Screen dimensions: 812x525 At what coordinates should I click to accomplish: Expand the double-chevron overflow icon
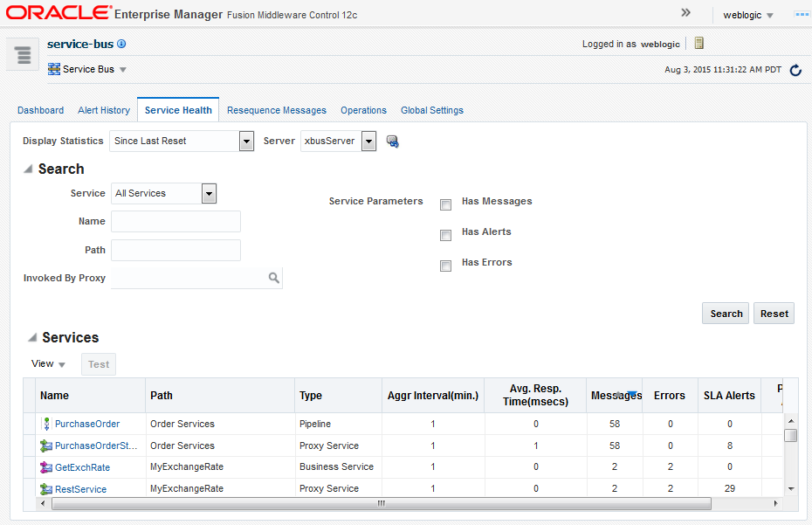(x=685, y=12)
